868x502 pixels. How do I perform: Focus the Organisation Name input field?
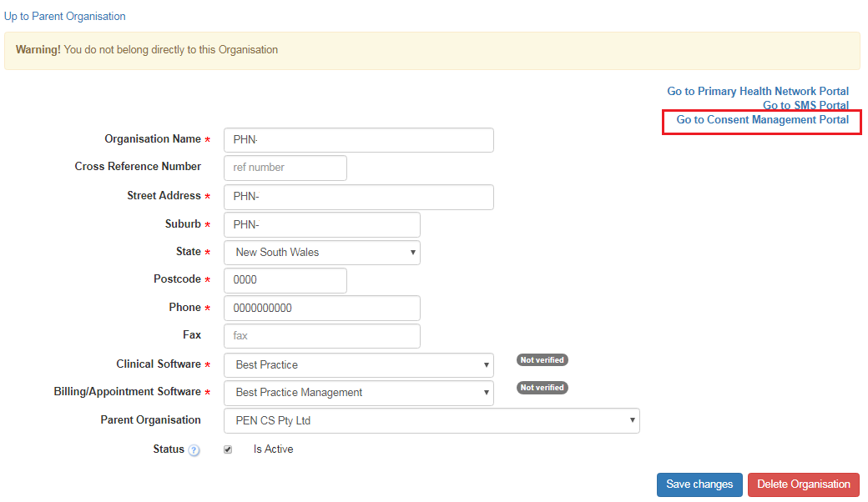359,140
